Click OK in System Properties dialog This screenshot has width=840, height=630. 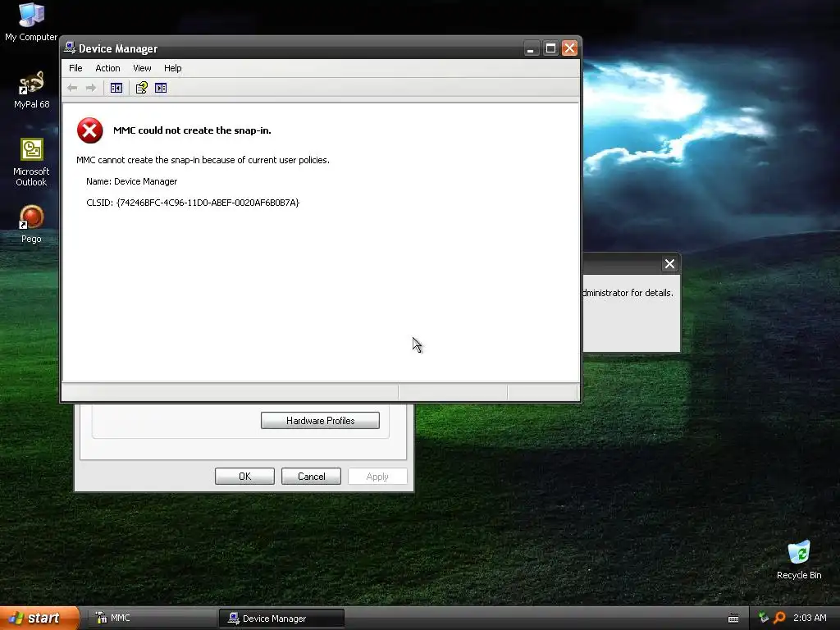tap(244, 477)
